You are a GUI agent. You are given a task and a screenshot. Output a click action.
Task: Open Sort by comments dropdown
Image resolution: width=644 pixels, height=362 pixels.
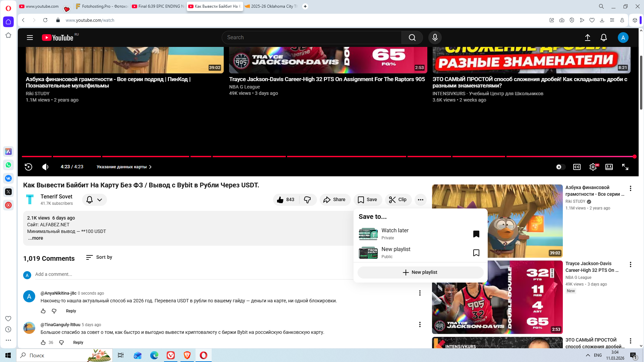(x=99, y=257)
